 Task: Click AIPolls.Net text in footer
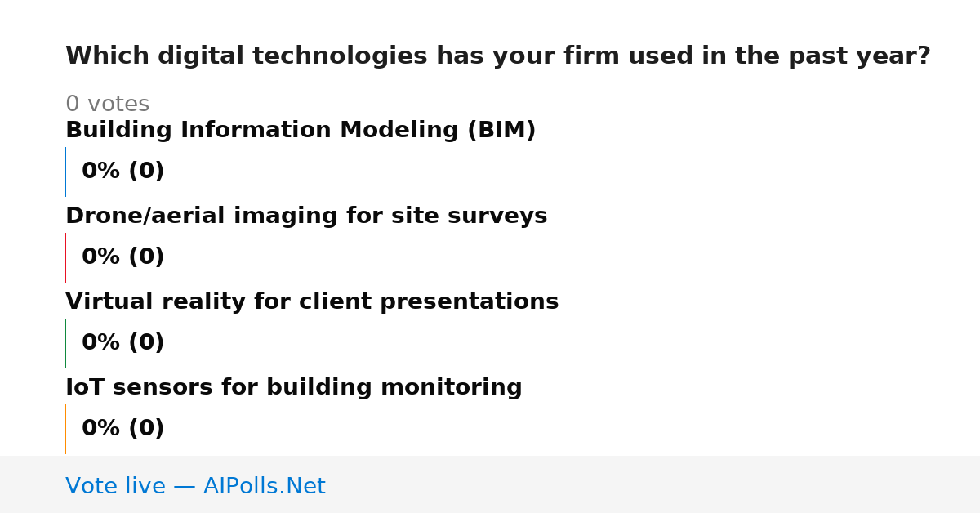pos(264,487)
